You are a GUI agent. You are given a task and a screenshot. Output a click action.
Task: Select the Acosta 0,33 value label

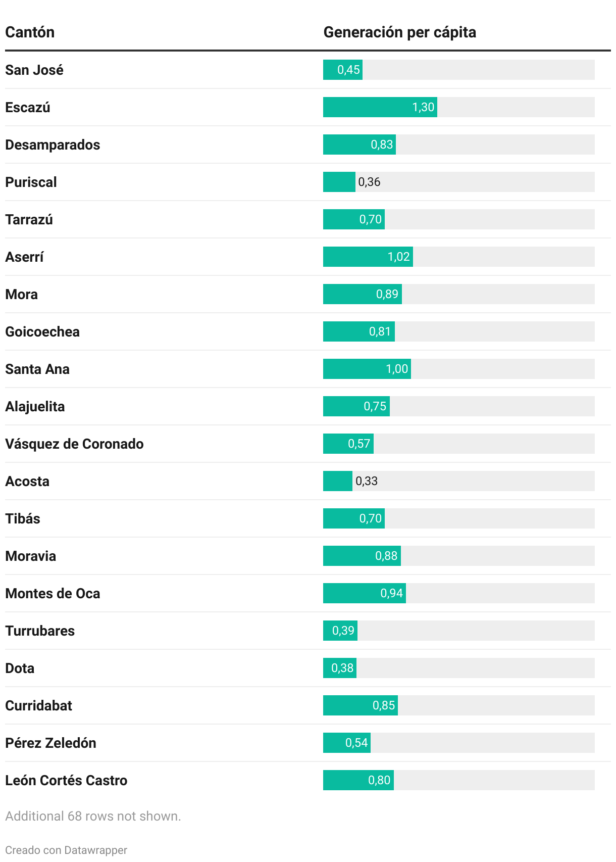[367, 481]
